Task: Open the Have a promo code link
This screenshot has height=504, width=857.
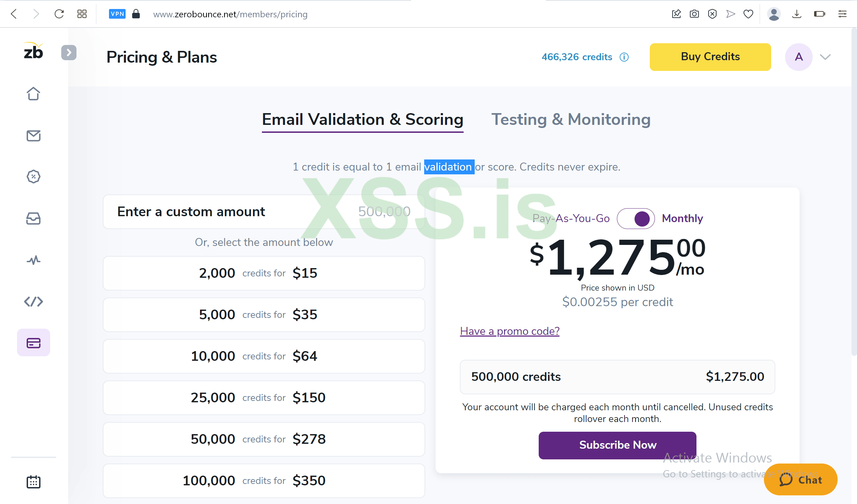Action: pyautogui.click(x=509, y=331)
